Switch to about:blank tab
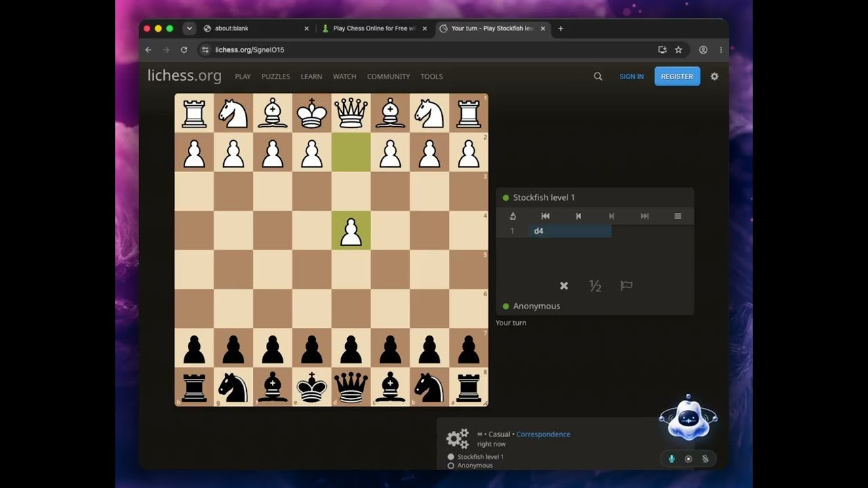Screen dimensions: 868x488 click(256, 28)
